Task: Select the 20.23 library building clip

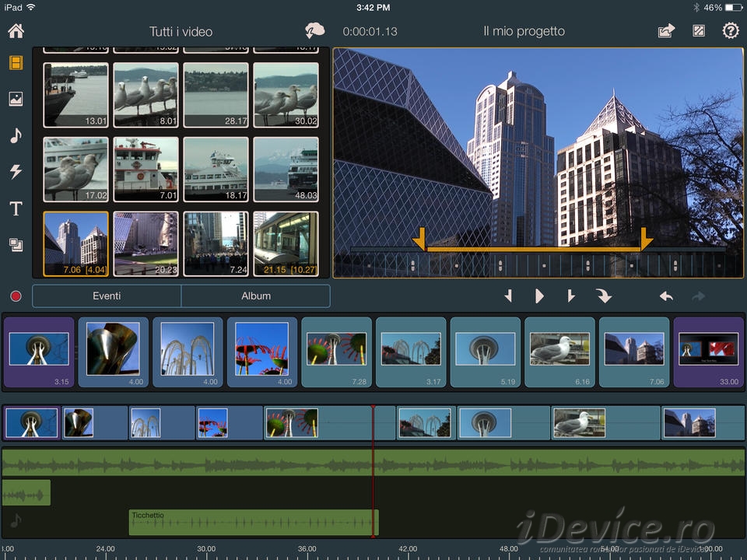Action: click(146, 243)
